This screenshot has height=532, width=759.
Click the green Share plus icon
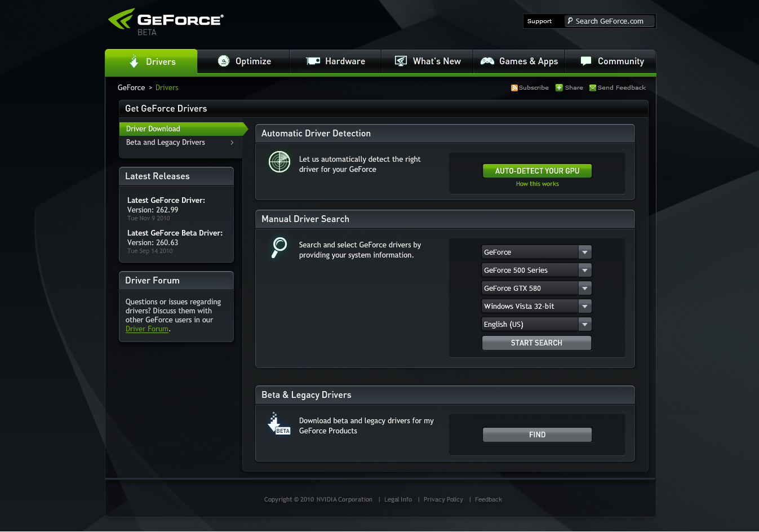pos(559,88)
